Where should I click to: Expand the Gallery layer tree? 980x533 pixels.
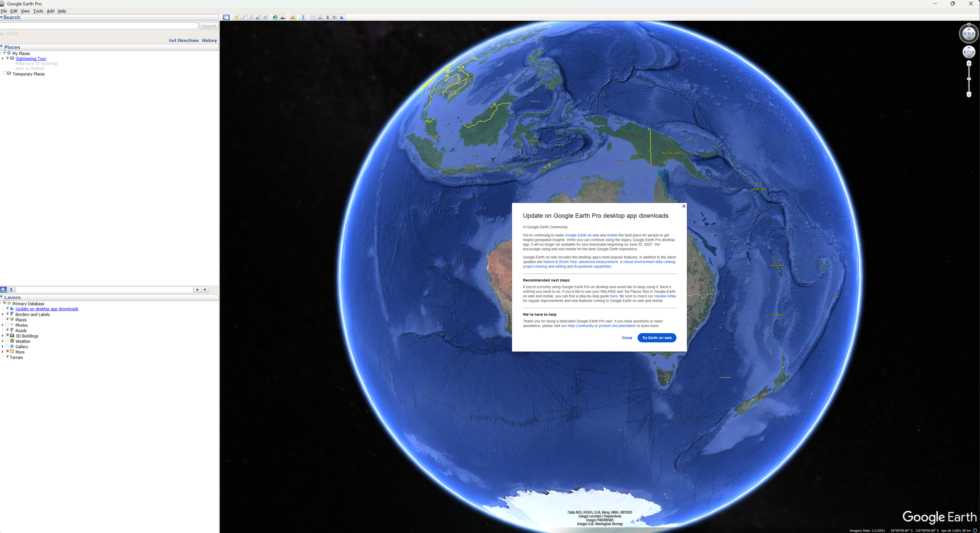3,347
